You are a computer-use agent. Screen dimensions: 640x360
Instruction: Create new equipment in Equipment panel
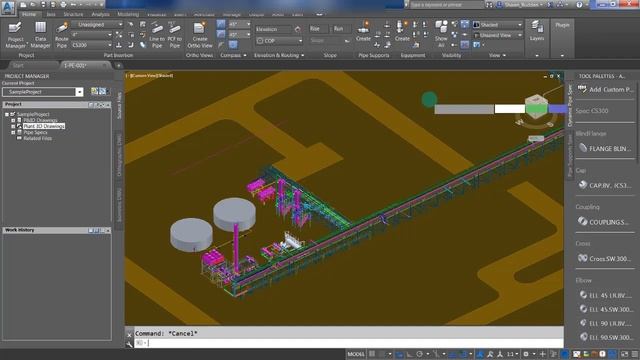(x=402, y=32)
